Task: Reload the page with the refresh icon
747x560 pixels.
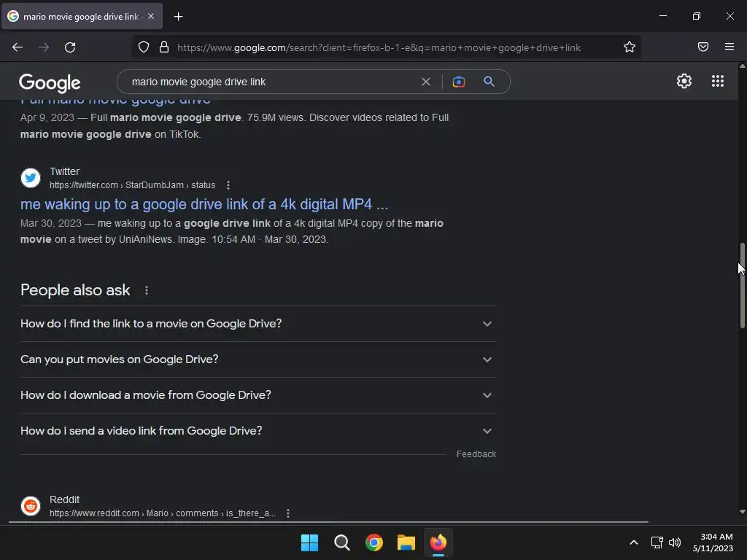Action: [70, 47]
